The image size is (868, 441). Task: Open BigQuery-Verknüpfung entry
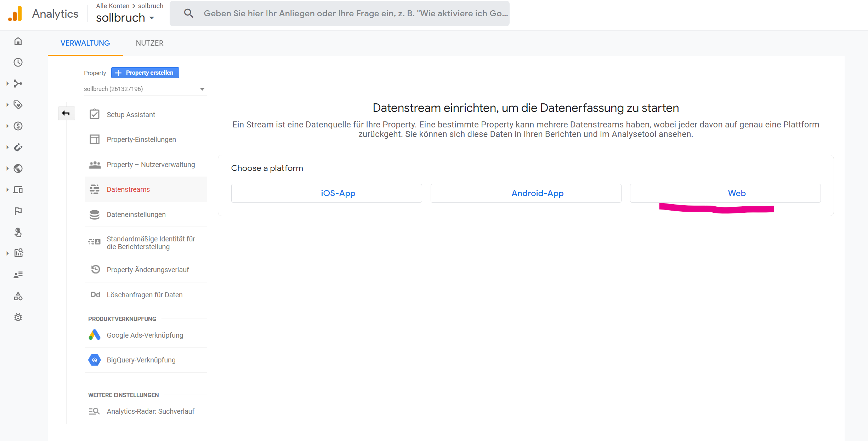click(146, 360)
